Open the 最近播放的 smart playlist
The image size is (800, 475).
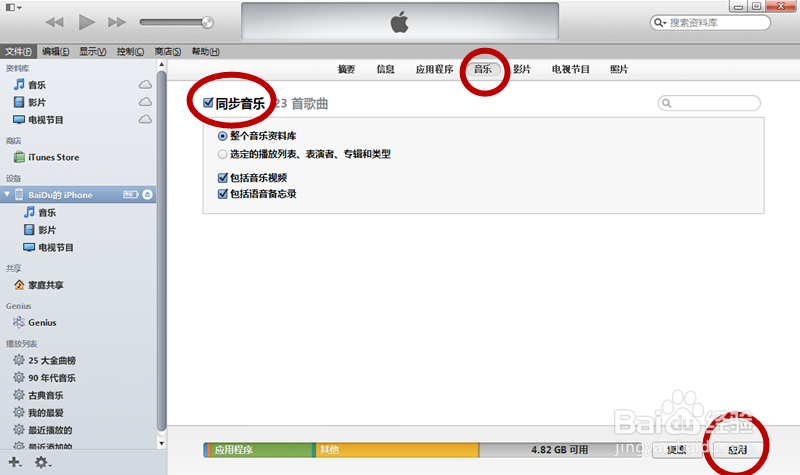43,430
